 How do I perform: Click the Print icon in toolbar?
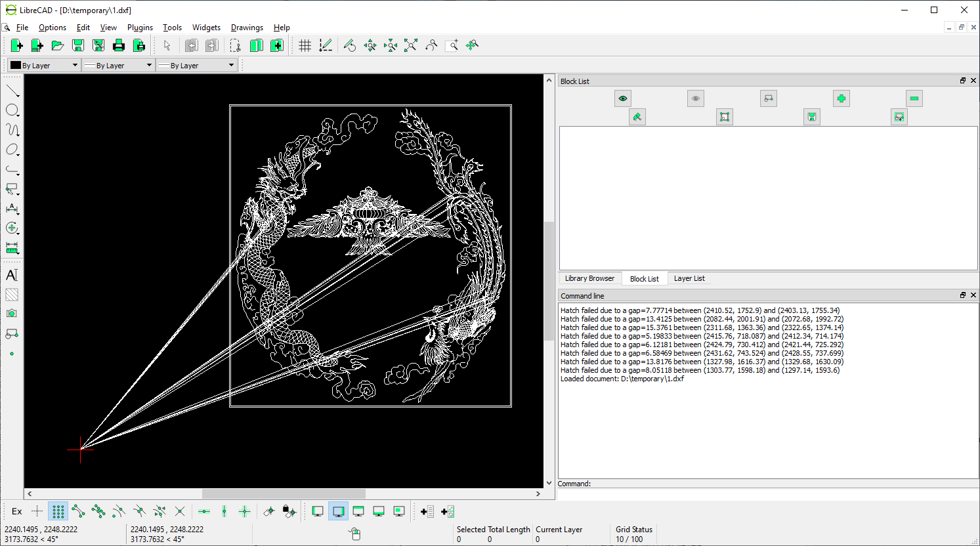click(x=119, y=45)
